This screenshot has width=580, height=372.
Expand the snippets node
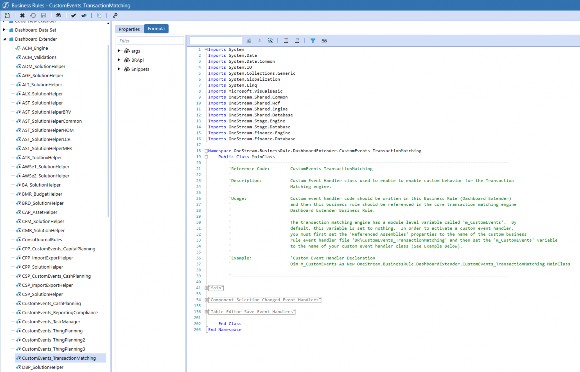point(119,69)
